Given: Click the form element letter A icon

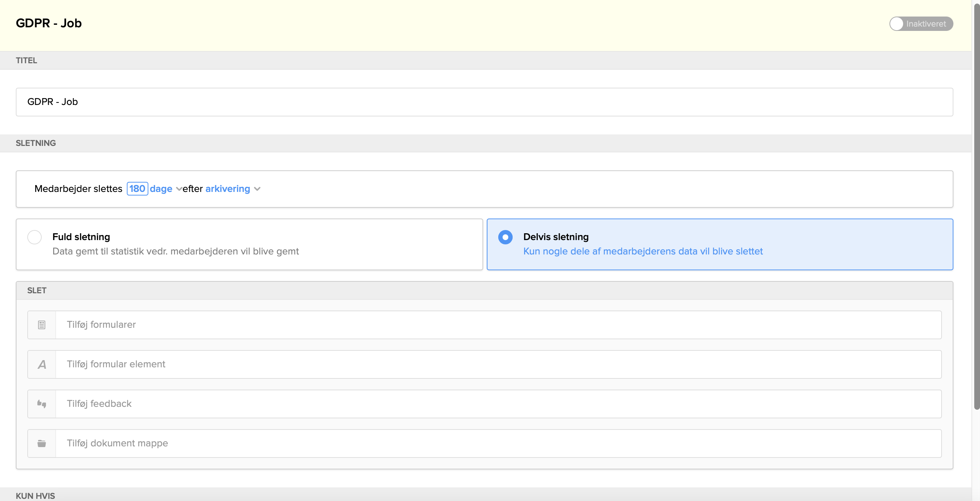Looking at the screenshot, I should coord(42,364).
